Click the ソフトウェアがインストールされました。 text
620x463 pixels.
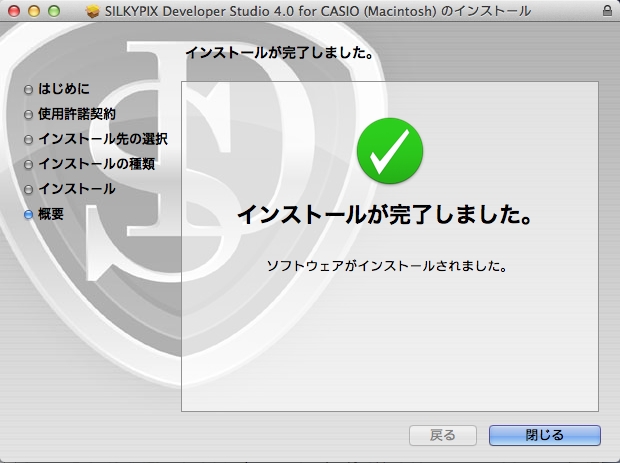[387, 266]
